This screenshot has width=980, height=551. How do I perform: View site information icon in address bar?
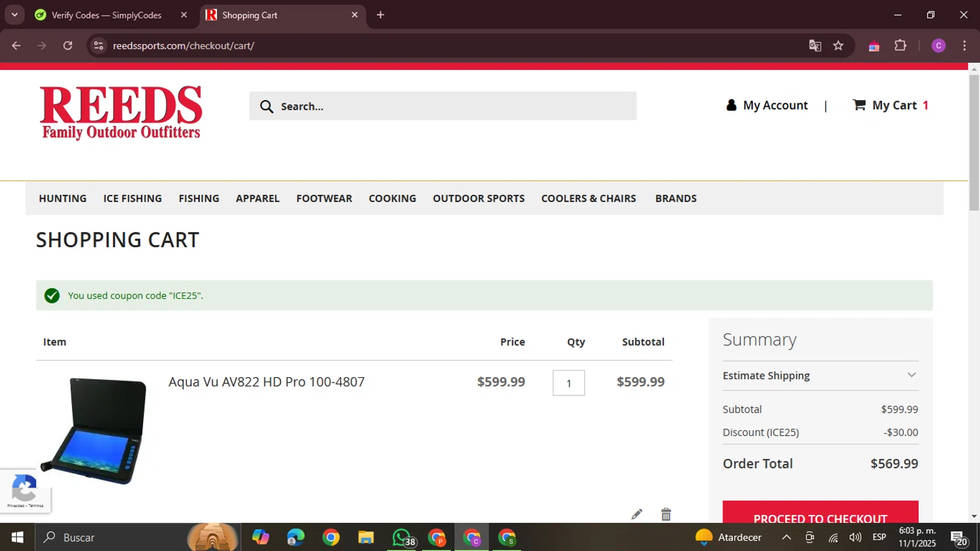(x=99, y=46)
